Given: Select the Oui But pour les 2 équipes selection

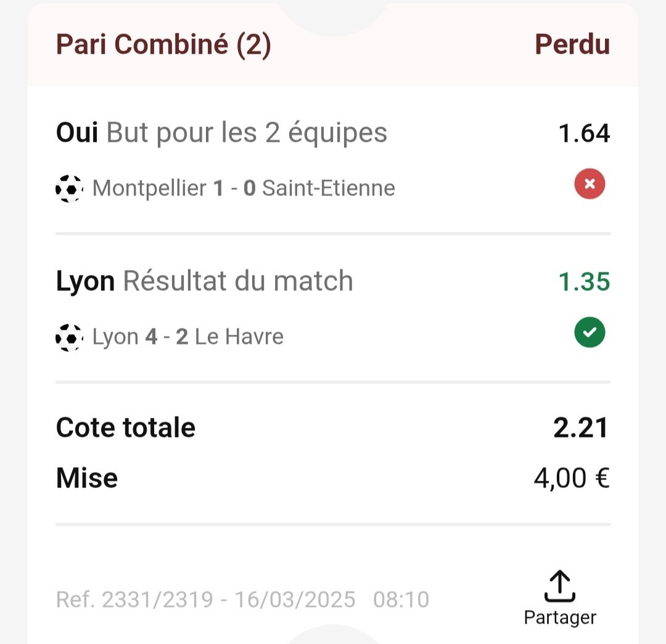Looking at the screenshot, I should tap(221, 133).
